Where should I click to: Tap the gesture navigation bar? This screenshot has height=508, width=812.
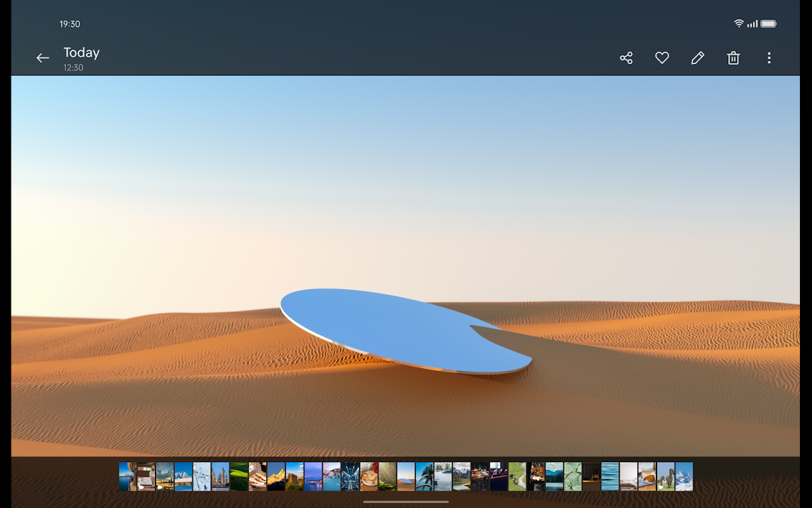(406, 502)
